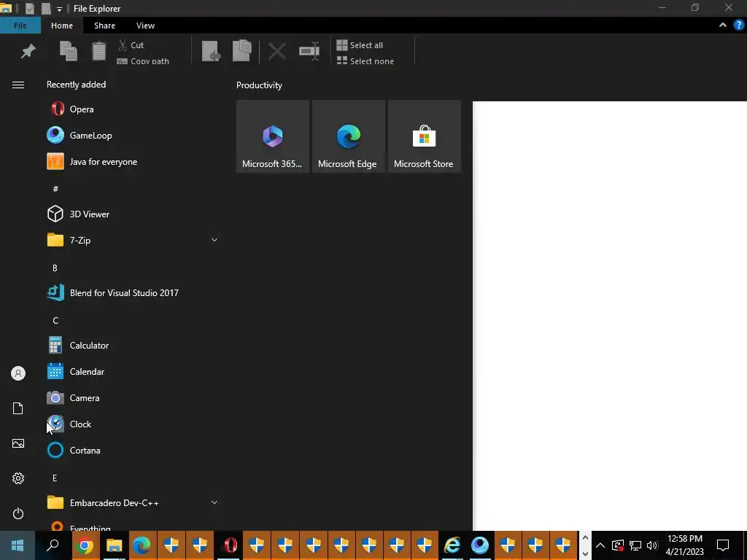
Task: Launch Cortana from the app list
Action: (x=131, y=450)
